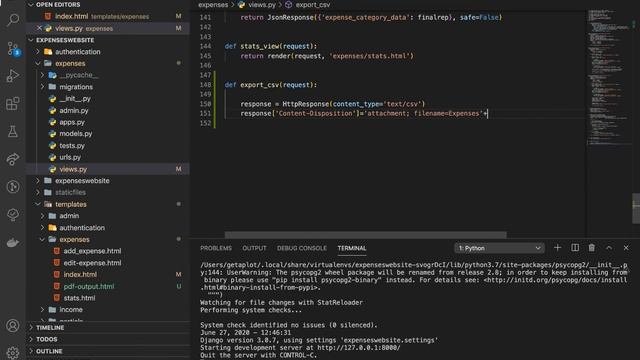The width and height of the screenshot is (640, 360).
Task: Open stats.html template
Action: [x=79, y=298]
